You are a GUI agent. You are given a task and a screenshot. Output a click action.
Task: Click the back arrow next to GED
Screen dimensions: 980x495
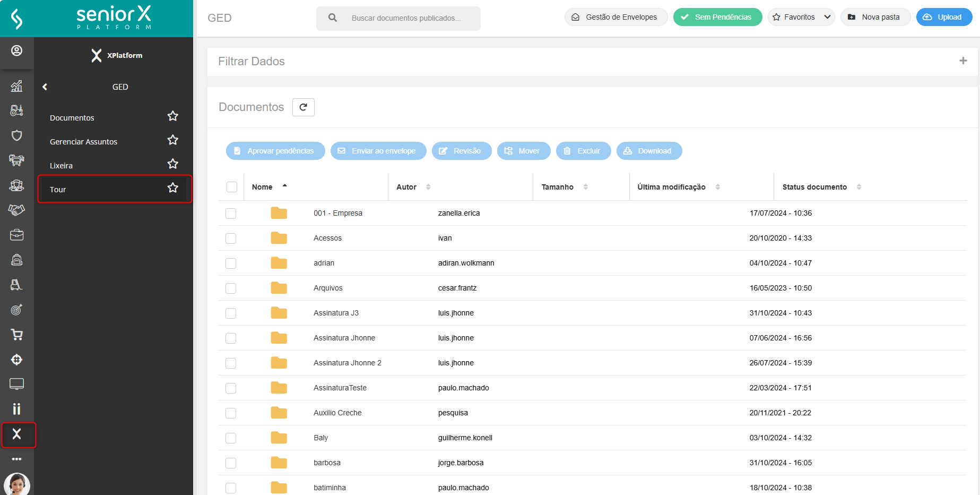click(x=45, y=87)
